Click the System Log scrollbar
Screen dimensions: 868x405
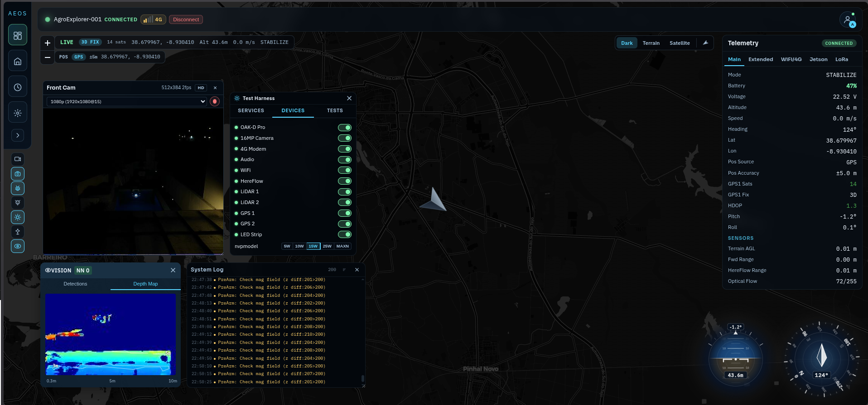click(x=363, y=378)
